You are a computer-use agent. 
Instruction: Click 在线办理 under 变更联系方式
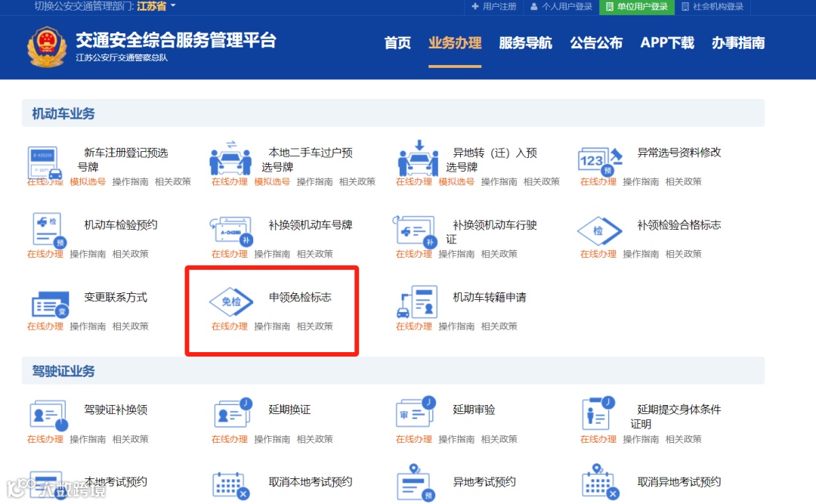coord(45,326)
